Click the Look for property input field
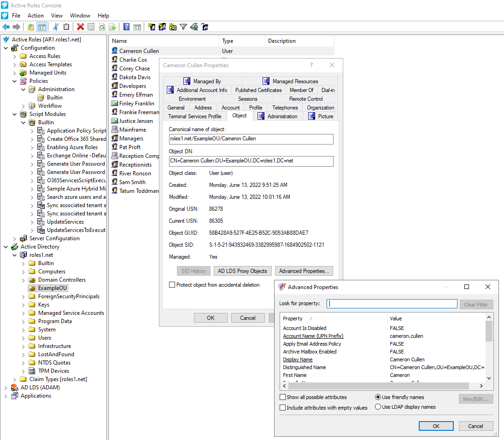The height and width of the screenshot is (440, 504). (x=392, y=304)
